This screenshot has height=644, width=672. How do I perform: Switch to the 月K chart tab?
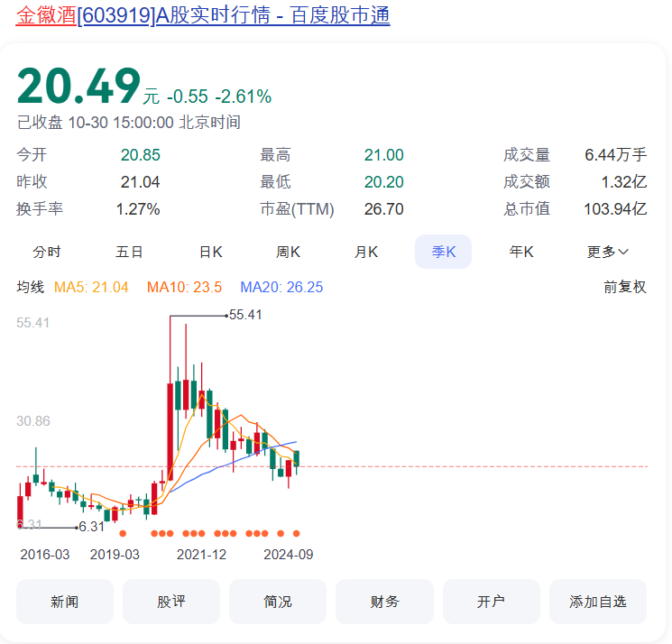(x=366, y=252)
